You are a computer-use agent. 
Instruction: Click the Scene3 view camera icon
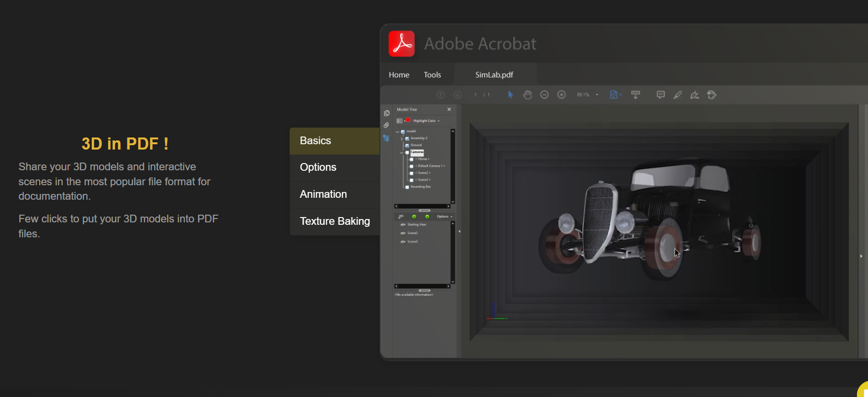click(x=403, y=242)
